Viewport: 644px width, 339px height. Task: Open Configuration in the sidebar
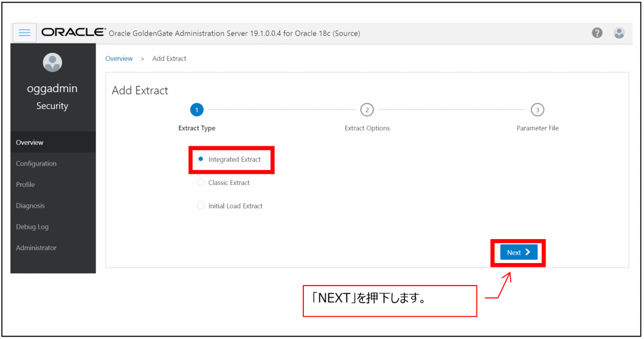[x=53, y=164]
